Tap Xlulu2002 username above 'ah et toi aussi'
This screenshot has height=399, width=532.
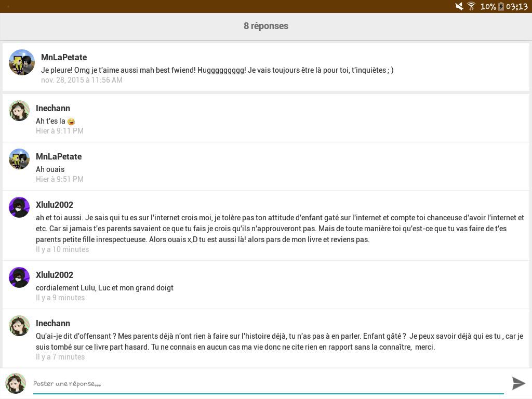[55, 205]
